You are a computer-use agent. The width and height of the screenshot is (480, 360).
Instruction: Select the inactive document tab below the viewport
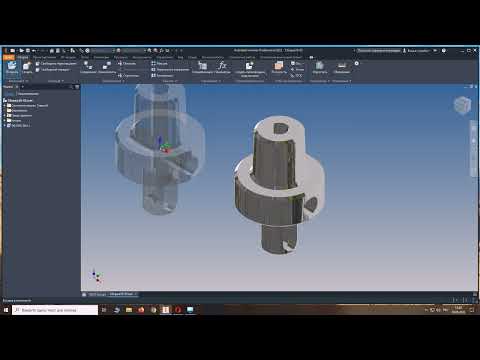tap(98, 294)
